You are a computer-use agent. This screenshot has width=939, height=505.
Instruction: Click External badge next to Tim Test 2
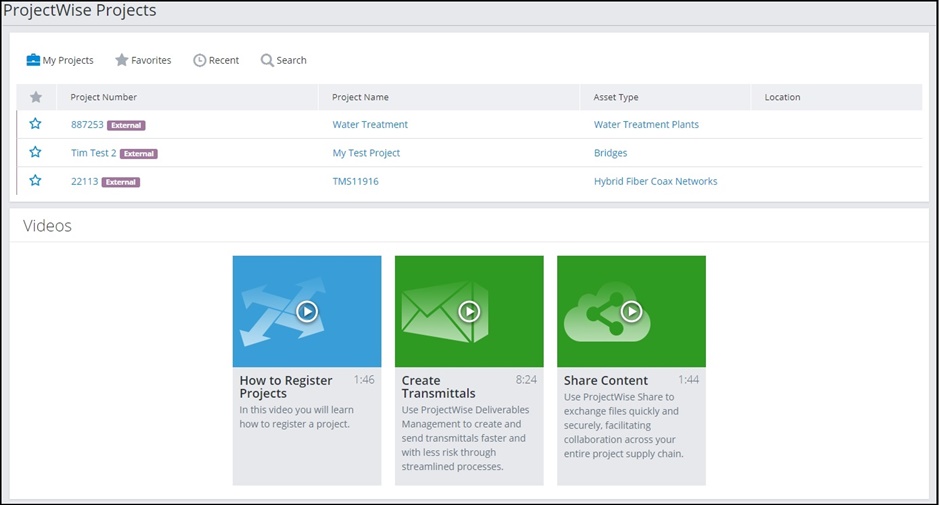(139, 154)
